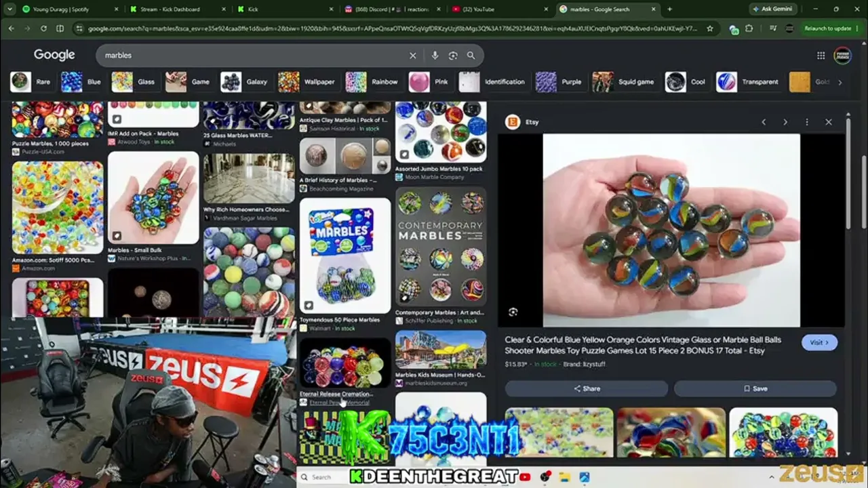Open a new browser tab
This screenshot has height=488, width=868.
[x=669, y=9]
